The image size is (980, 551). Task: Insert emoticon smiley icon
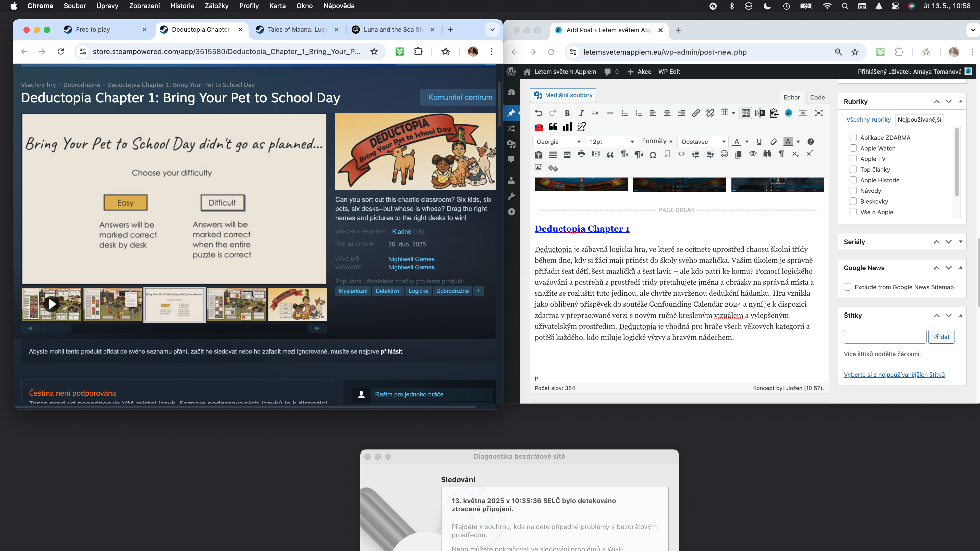pos(724,154)
